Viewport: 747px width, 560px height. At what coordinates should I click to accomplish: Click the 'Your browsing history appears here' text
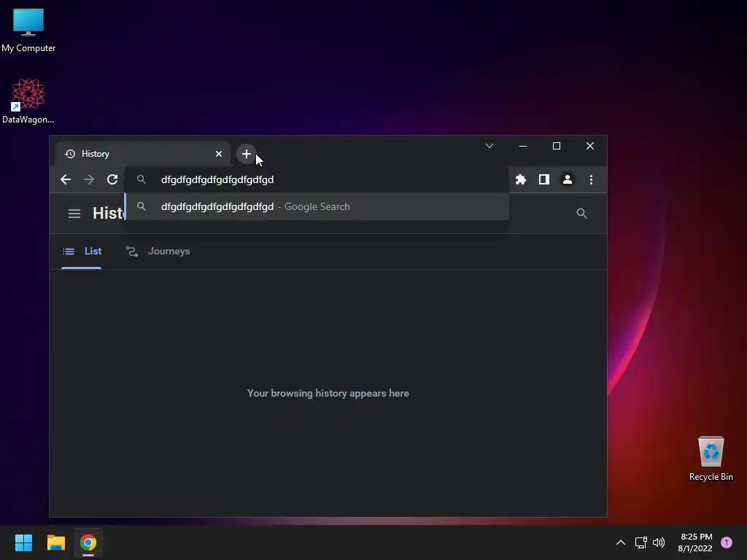pyautogui.click(x=328, y=393)
